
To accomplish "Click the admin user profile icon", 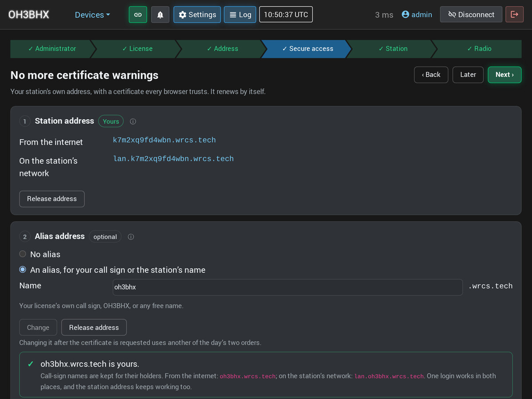I will click(405, 15).
